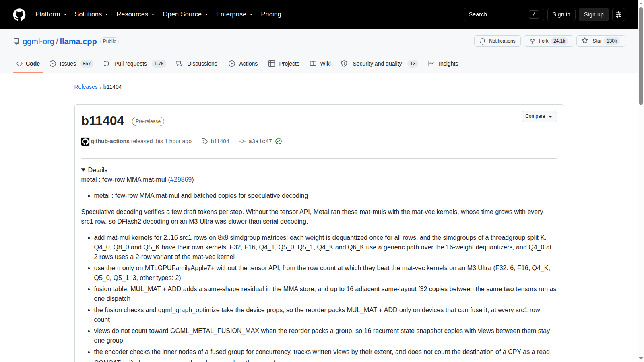
Task: Fork the repository
Action: (548, 41)
